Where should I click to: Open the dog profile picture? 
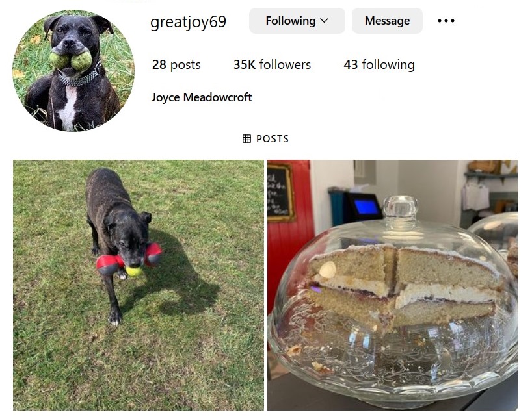pos(73,71)
